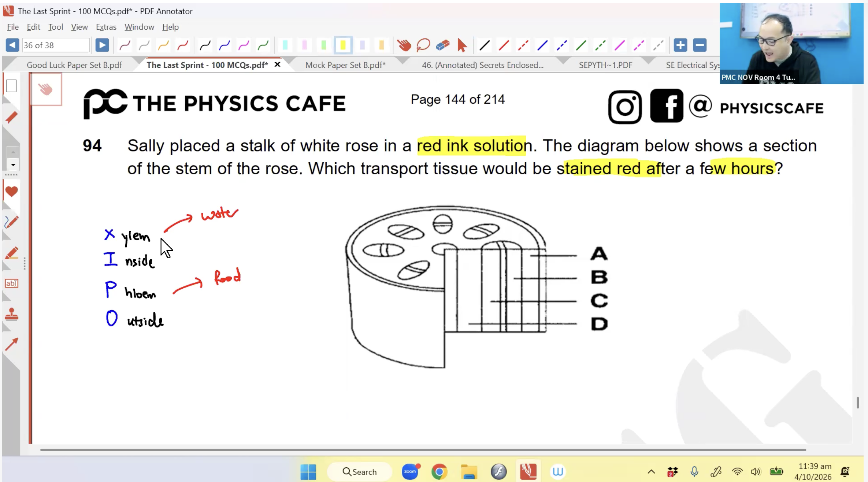Open the Window menu
This screenshot has width=868, height=482.
139,27
